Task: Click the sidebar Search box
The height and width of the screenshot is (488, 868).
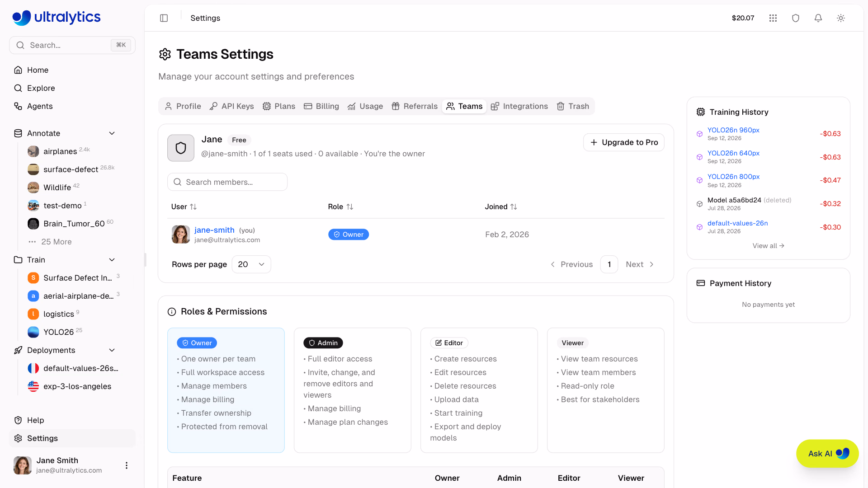Action: pos(72,45)
